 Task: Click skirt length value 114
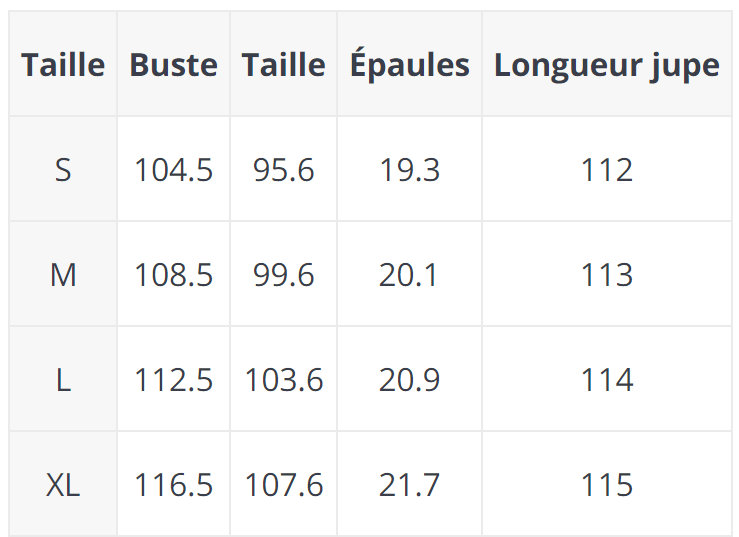pyautogui.click(x=606, y=380)
